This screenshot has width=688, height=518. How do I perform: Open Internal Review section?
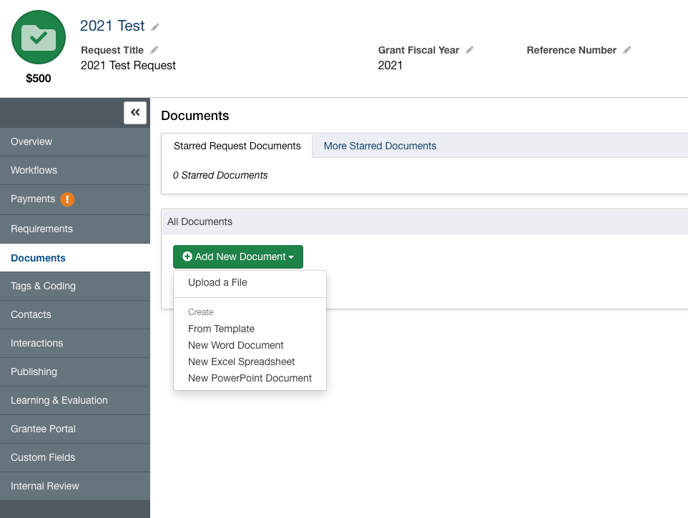click(75, 486)
